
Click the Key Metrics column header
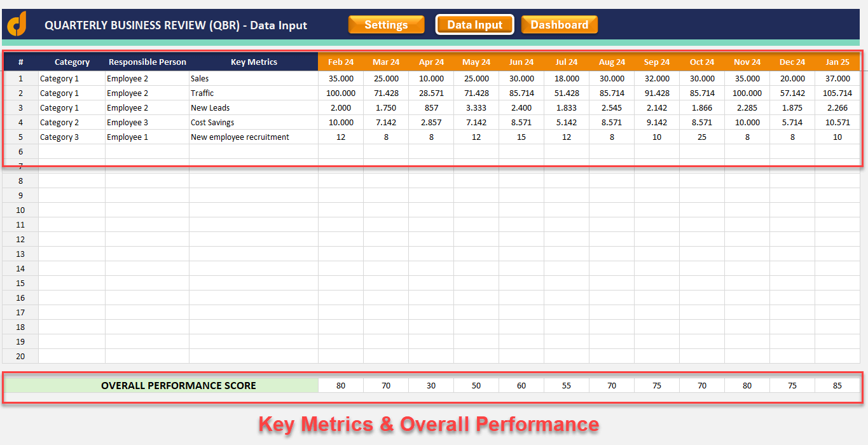click(254, 62)
